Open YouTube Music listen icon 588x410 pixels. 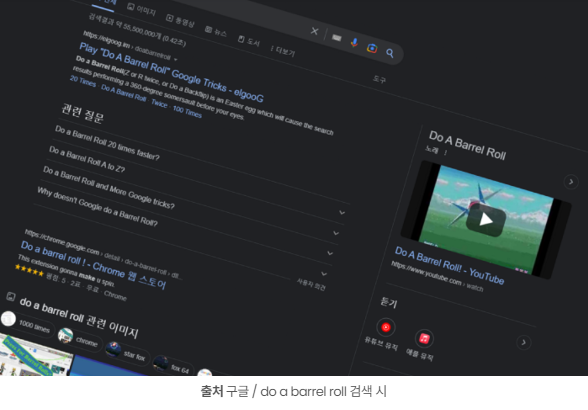click(386, 327)
